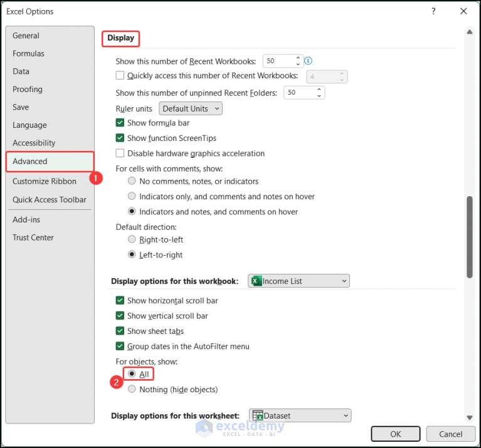Click the OK button
This screenshot has width=481, height=448.
(x=396, y=434)
